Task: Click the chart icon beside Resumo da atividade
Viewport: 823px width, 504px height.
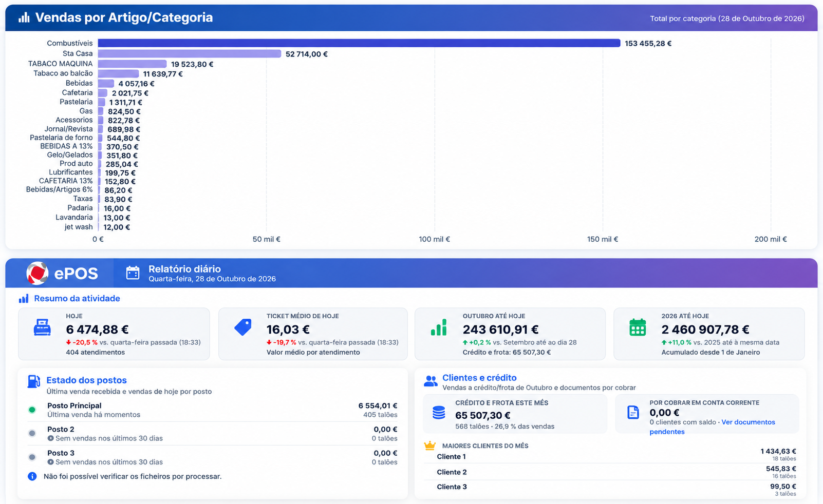Action: tap(24, 299)
